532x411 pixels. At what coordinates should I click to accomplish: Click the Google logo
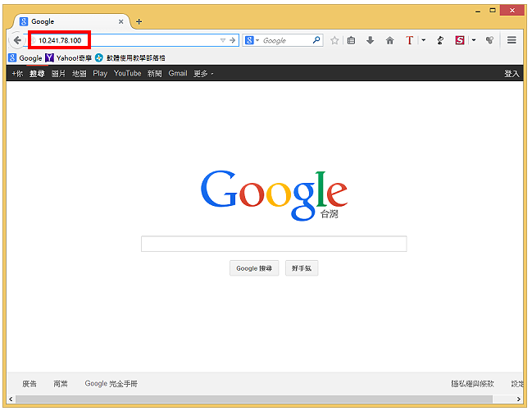pos(274,195)
